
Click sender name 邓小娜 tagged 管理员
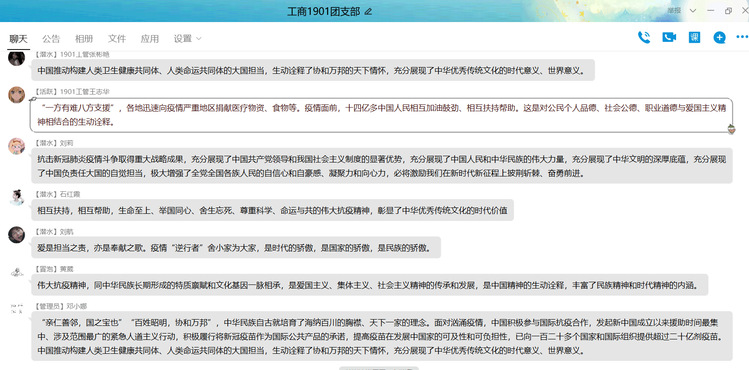click(77, 306)
